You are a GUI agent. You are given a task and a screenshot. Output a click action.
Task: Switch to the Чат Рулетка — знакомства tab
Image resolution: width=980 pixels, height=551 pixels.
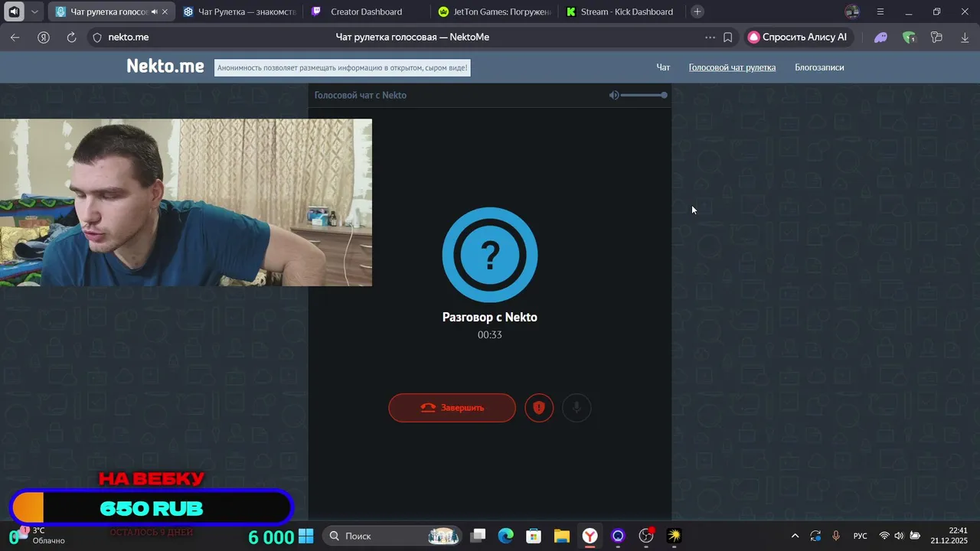click(x=240, y=11)
